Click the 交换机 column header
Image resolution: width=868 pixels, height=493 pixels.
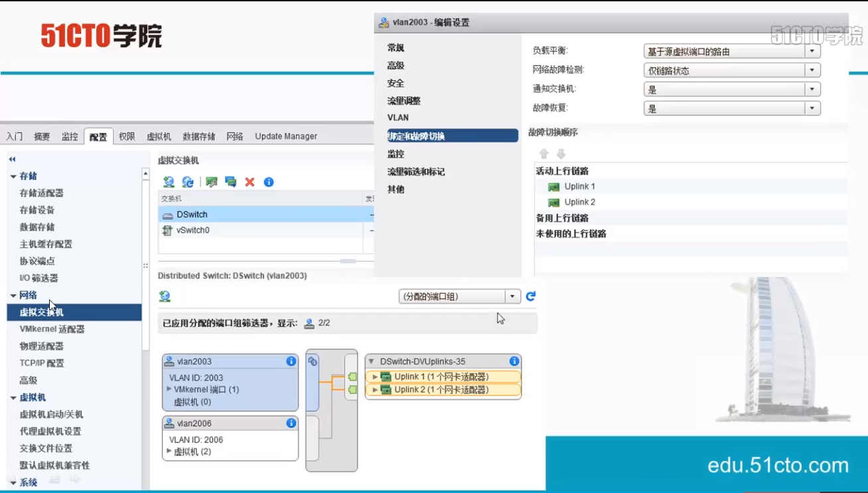260,199
